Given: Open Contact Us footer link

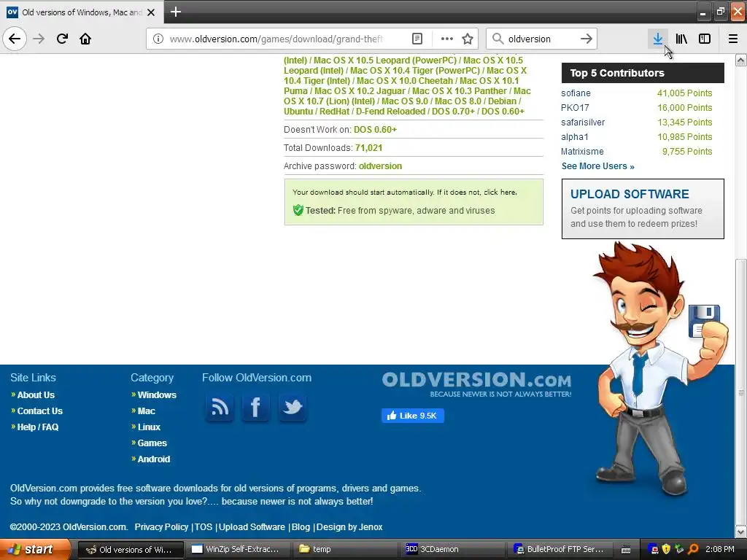Looking at the screenshot, I should coord(39,411).
